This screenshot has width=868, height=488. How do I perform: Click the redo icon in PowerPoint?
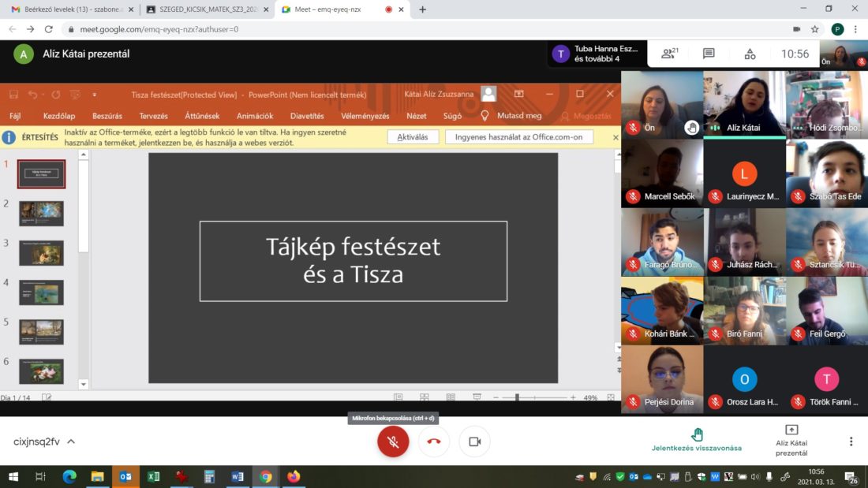point(56,95)
